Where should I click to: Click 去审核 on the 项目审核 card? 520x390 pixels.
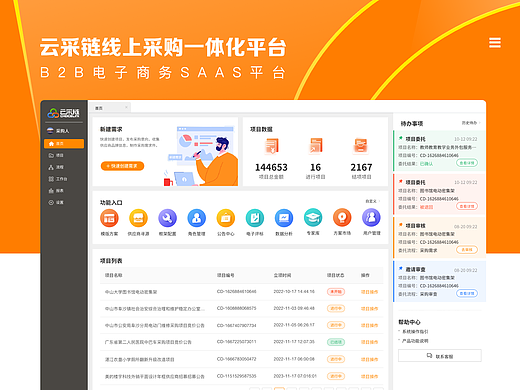click(467, 250)
